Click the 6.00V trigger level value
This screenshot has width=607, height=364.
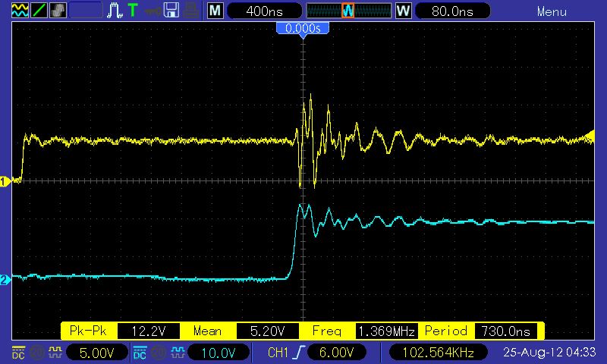pos(336,353)
